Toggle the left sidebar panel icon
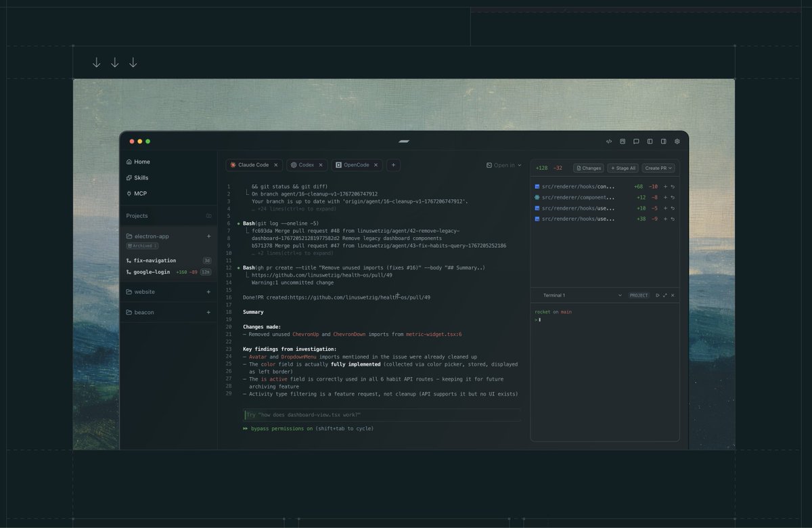 tap(650, 141)
